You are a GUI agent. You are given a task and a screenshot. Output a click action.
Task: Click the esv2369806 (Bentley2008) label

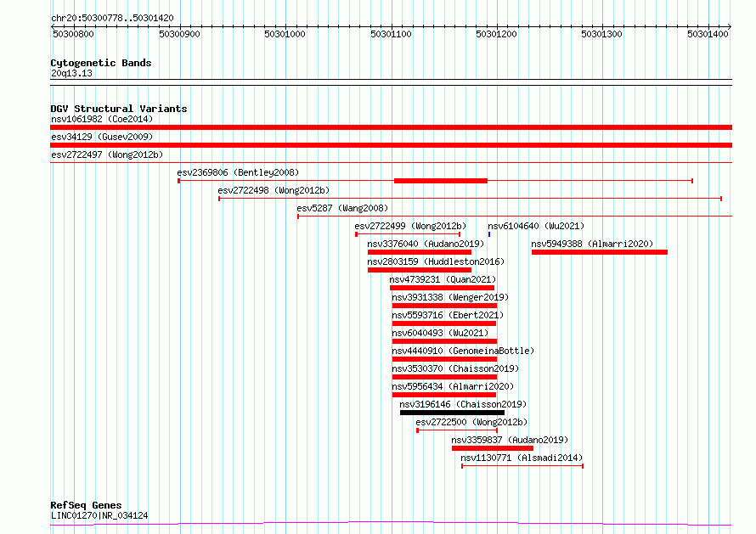pos(238,172)
